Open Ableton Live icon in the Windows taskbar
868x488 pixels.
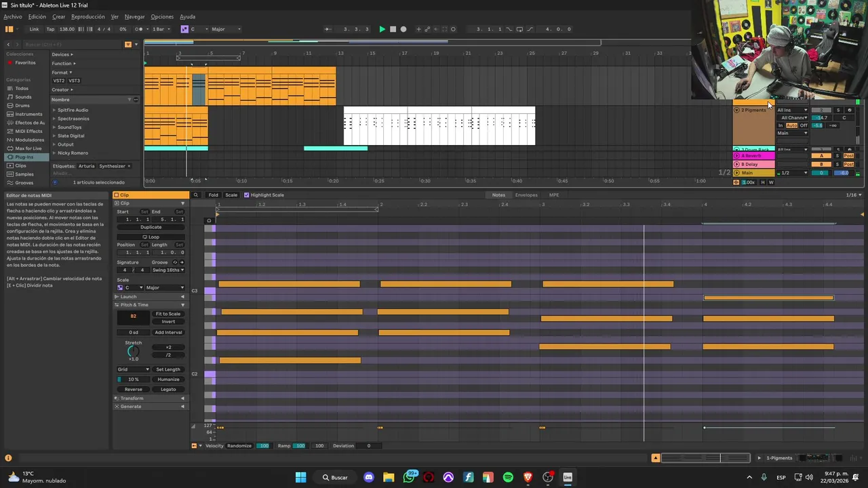[568, 477]
